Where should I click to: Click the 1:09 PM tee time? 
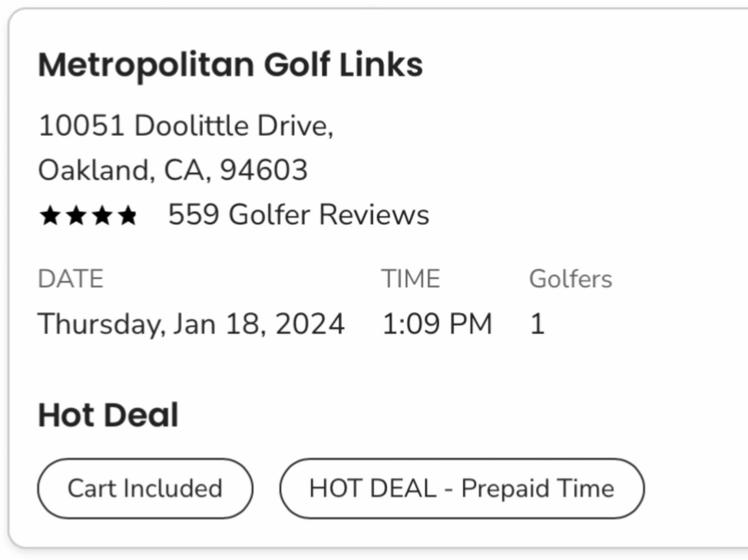[x=437, y=324]
